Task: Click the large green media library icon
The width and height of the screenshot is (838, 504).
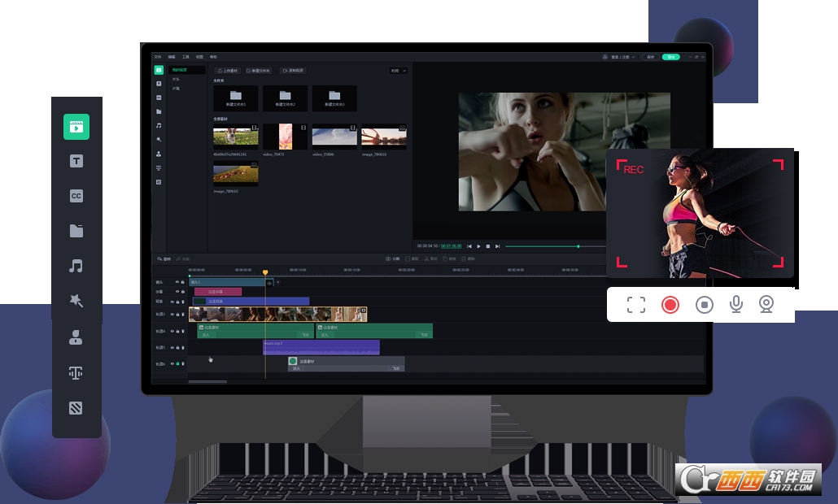Action: point(76,126)
